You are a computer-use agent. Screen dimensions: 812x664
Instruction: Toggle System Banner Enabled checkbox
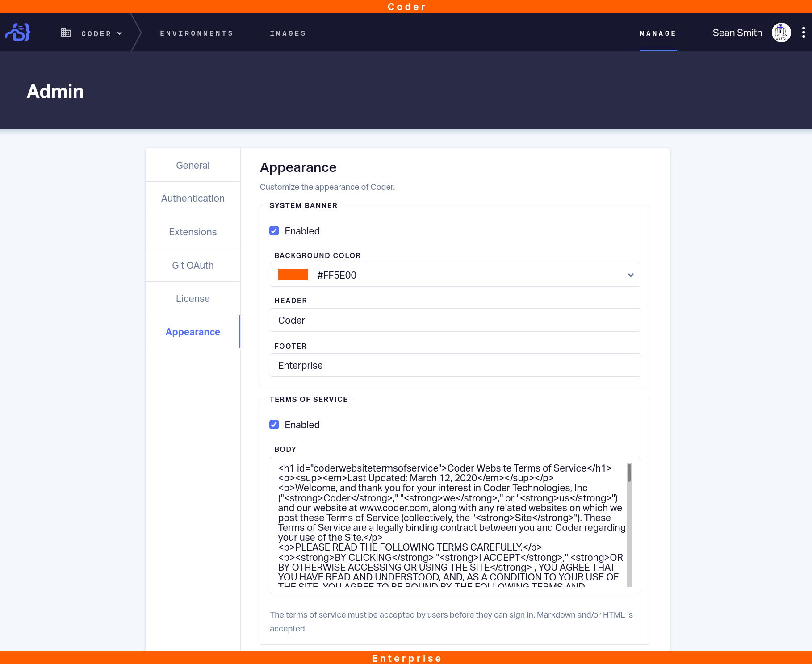tap(274, 231)
